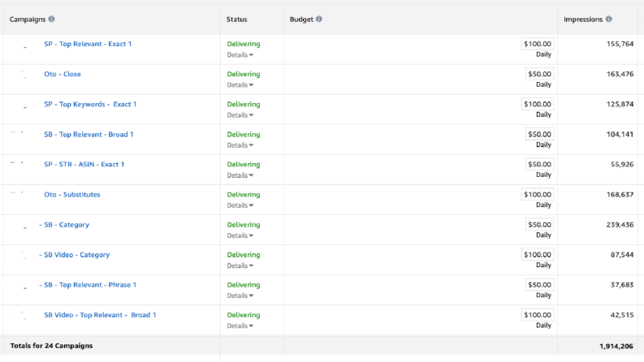
Task: Click impressions value 87,544
Action: coord(622,255)
